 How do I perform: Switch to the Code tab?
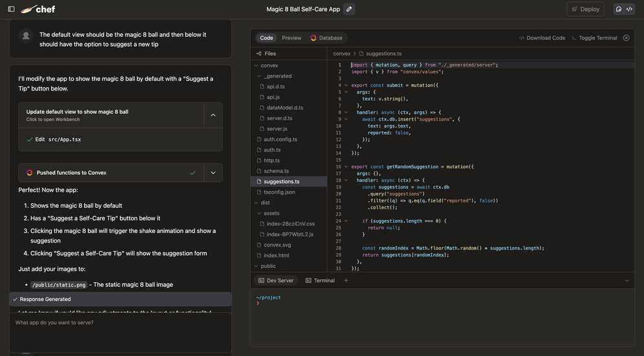pos(266,38)
